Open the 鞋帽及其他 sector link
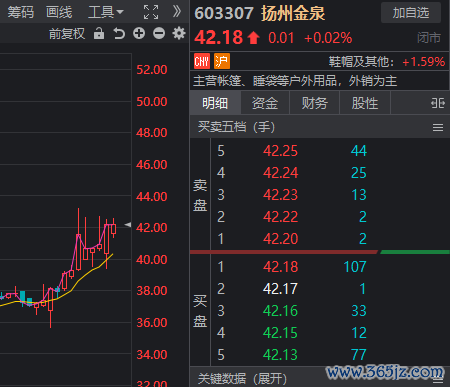Screen dimensions: 450x387 (361, 62)
